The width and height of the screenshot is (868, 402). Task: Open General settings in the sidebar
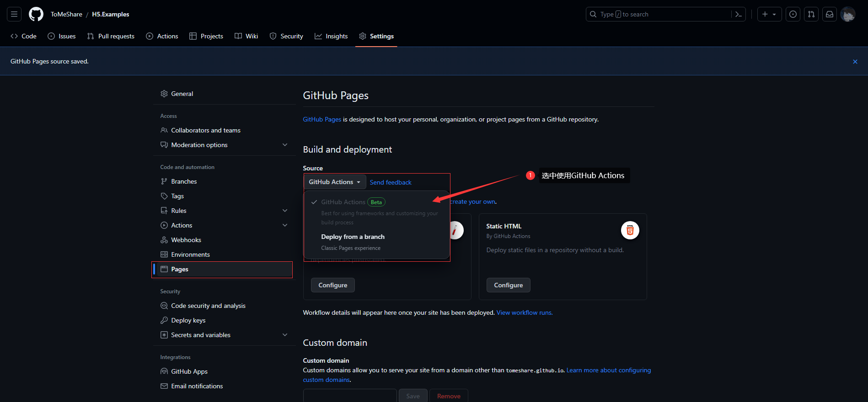pos(224,94)
